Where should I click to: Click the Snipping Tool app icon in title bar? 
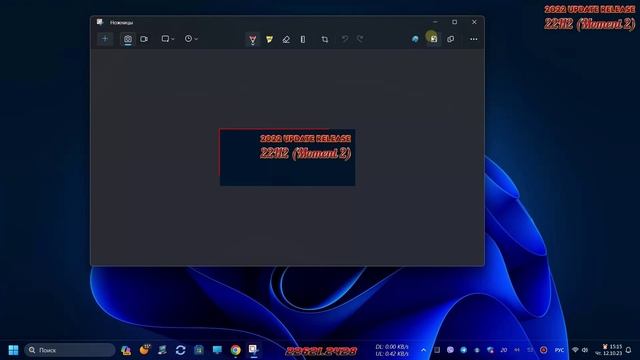tap(100, 22)
